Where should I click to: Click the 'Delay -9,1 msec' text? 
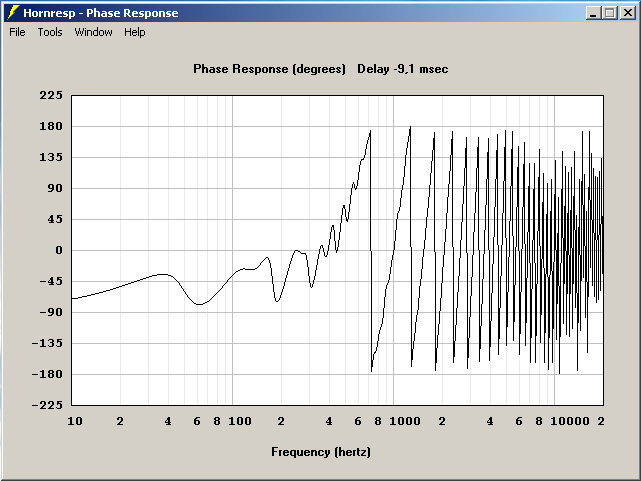click(403, 69)
